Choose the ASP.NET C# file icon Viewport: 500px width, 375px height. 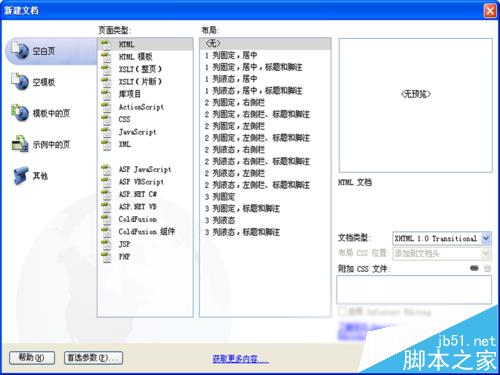point(106,194)
